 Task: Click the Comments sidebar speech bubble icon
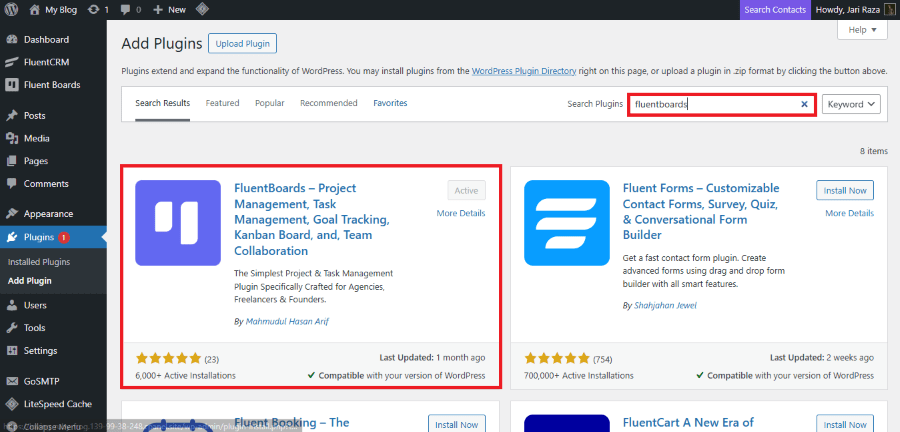11,184
